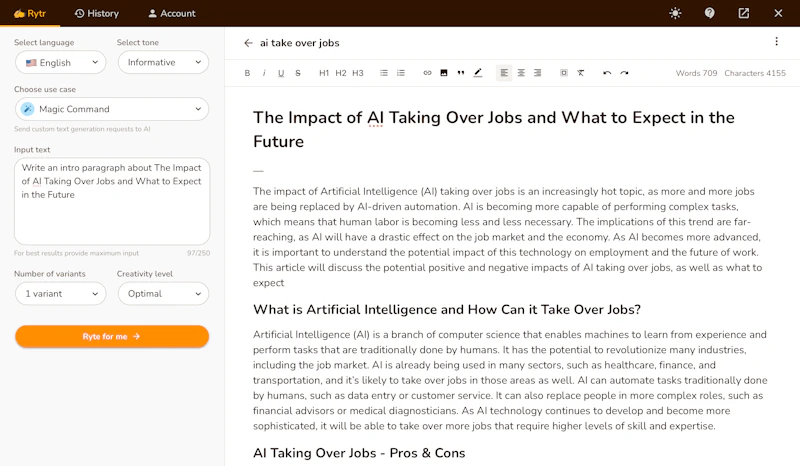Insert an image into the document
Viewport: 800px width, 466px height.
(x=444, y=73)
